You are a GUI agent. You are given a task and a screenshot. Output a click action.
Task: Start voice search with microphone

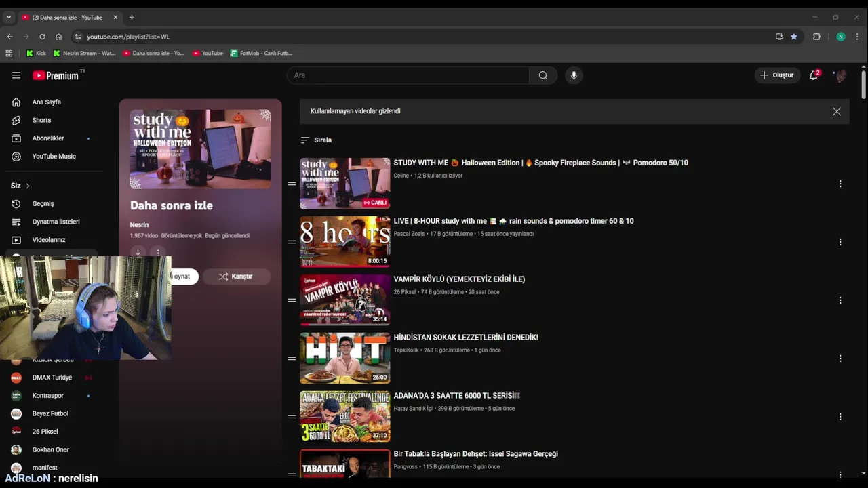click(574, 75)
